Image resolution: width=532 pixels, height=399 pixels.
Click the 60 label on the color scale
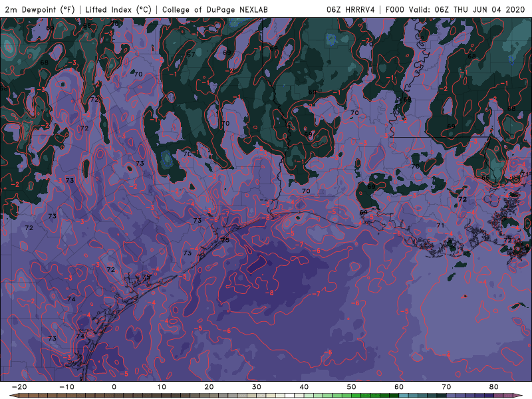coord(399,387)
